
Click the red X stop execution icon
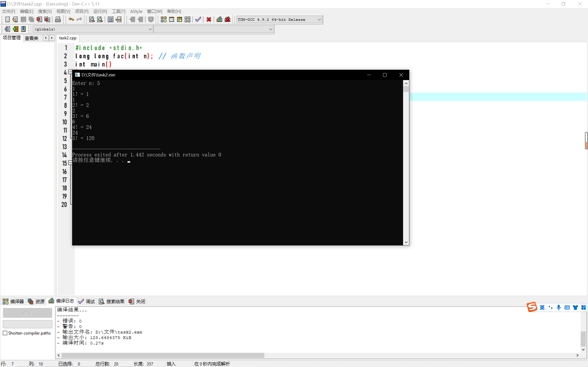209,19
